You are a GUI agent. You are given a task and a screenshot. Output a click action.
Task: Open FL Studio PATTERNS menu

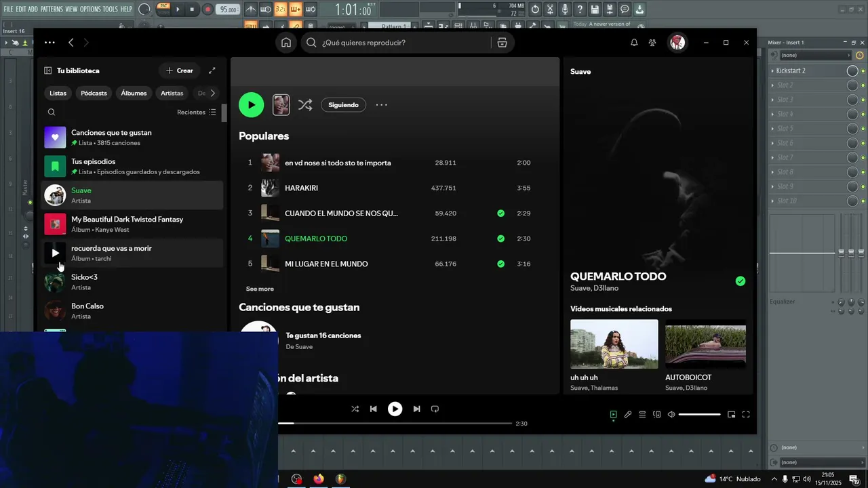point(52,9)
